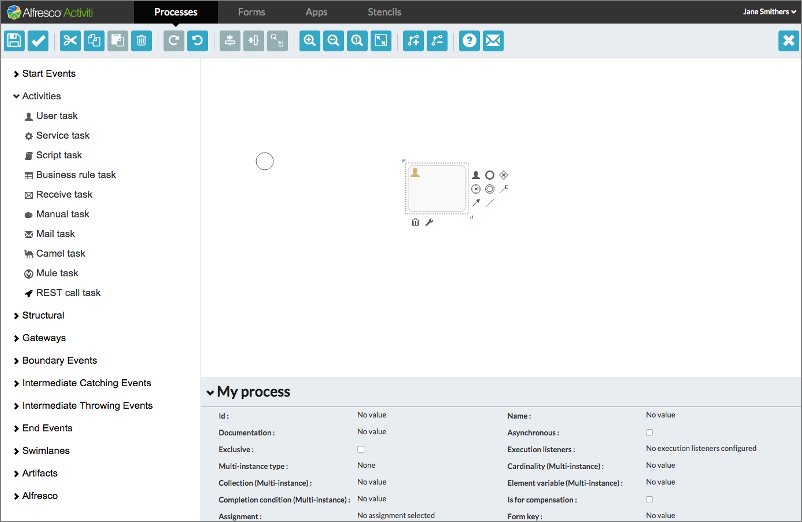Switch to the Stencils tab

(384, 12)
